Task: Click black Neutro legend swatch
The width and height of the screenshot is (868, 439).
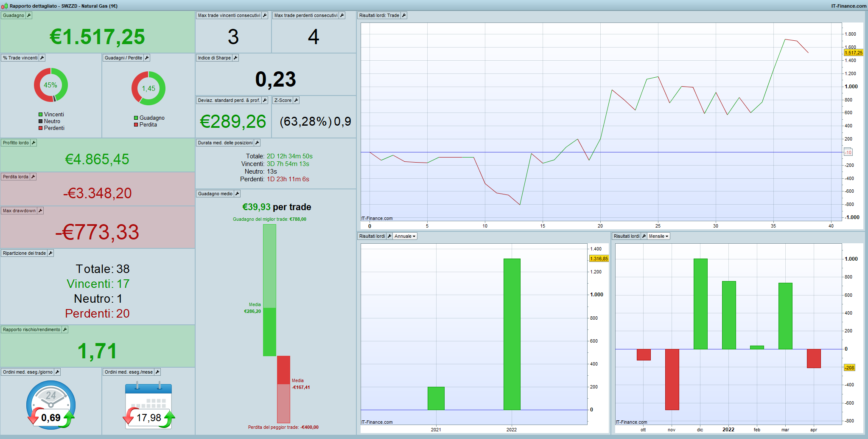Action: [x=41, y=121]
